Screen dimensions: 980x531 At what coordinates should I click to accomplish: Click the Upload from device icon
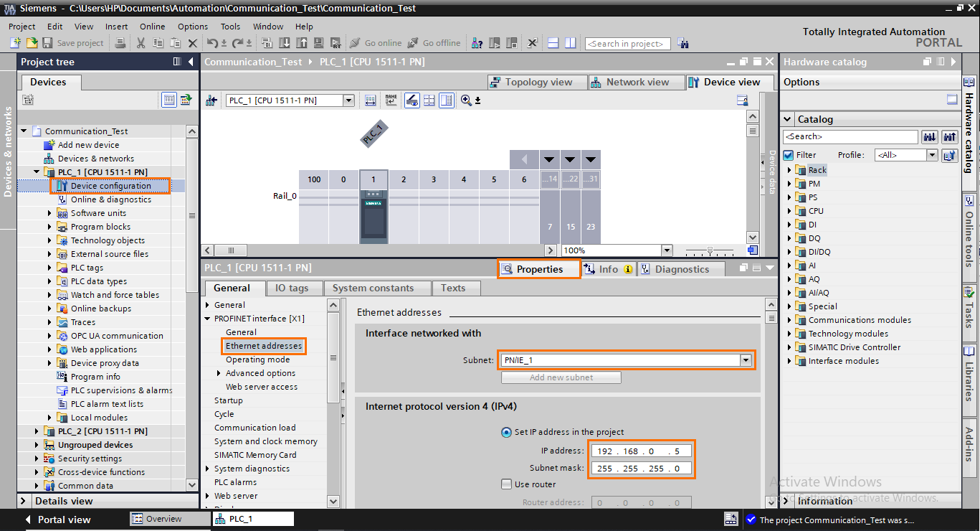[301, 43]
